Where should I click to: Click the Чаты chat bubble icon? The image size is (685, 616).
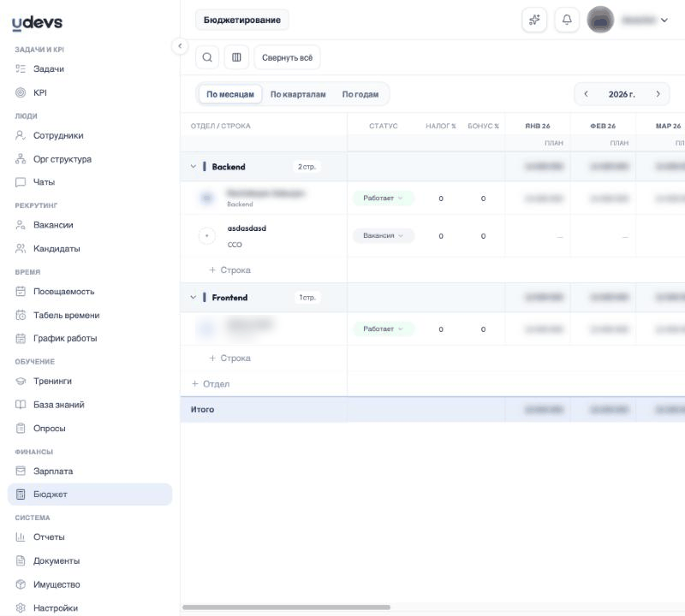click(x=21, y=182)
